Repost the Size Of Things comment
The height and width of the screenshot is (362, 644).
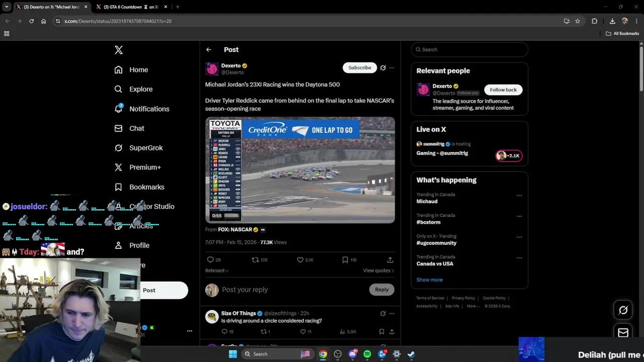click(x=263, y=332)
